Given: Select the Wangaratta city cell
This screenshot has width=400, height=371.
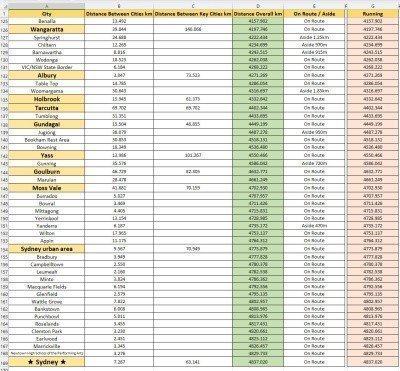Looking at the screenshot, I should point(47,29).
